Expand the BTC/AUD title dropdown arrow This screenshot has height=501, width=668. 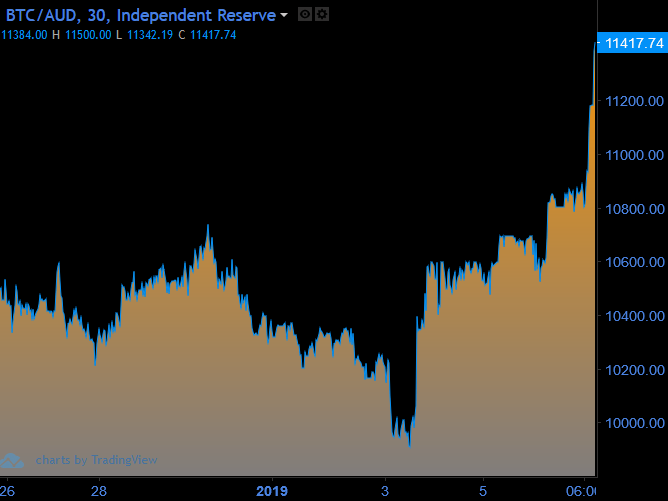coord(284,15)
